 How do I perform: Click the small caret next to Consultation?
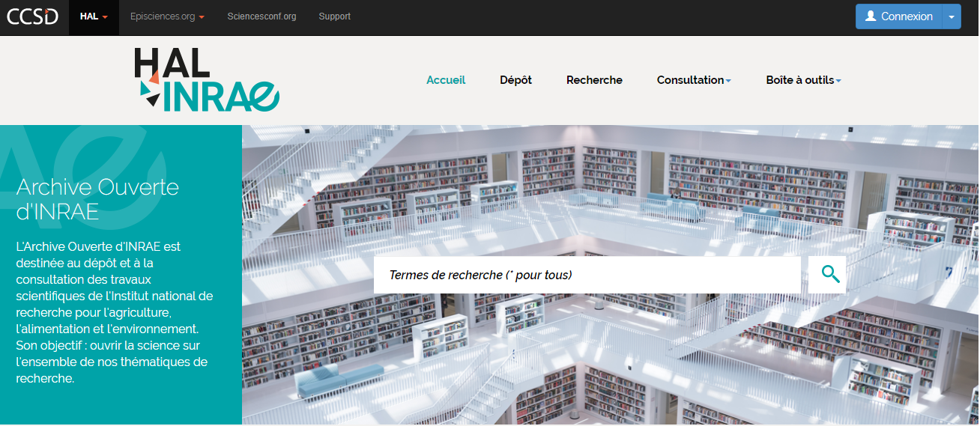pos(728,81)
